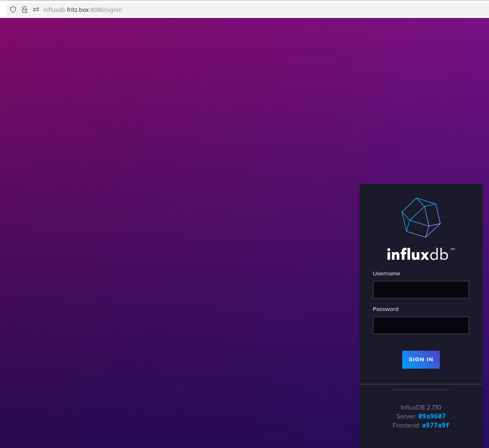The width and height of the screenshot is (489, 448).
Task: Open the Frontend commit link a977a9f
Action: pyautogui.click(x=435, y=425)
